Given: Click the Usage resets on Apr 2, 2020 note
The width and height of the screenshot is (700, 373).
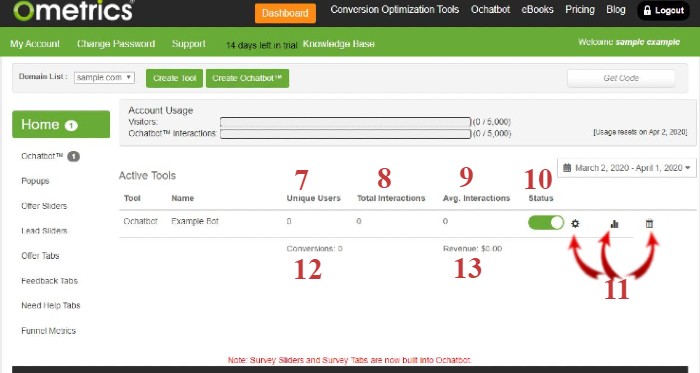Looking at the screenshot, I should pyautogui.click(x=640, y=132).
